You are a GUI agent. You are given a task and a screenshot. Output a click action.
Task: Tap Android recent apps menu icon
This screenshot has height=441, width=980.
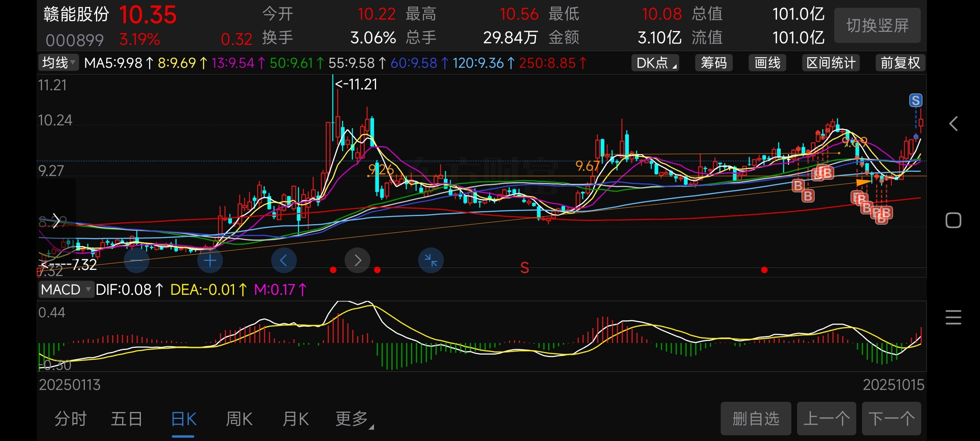tap(953, 317)
